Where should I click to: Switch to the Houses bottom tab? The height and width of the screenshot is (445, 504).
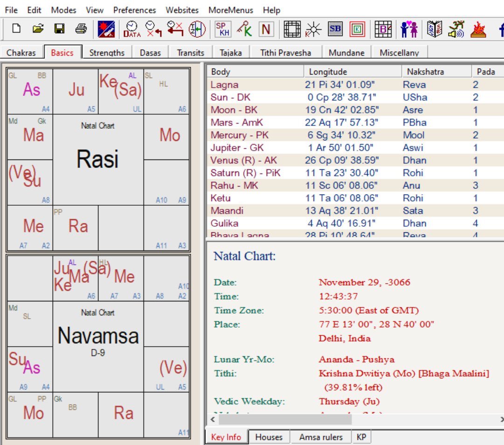click(269, 437)
